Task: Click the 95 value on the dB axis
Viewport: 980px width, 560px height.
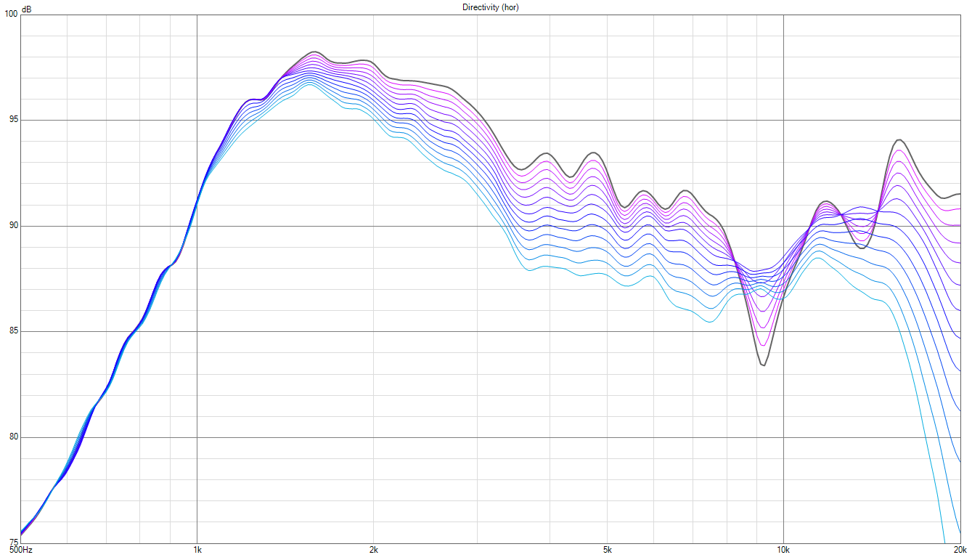Action: (x=13, y=120)
